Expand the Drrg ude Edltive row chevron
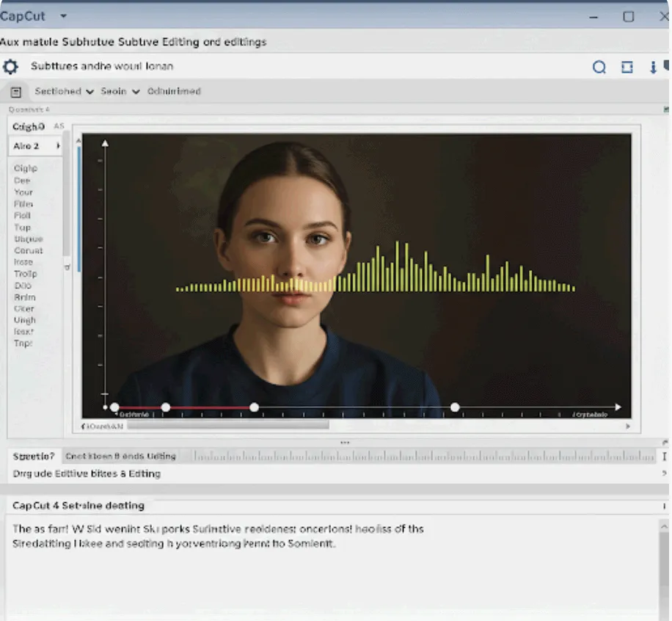Image resolution: width=672 pixels, height=621 pixels. tap(664, 473)
